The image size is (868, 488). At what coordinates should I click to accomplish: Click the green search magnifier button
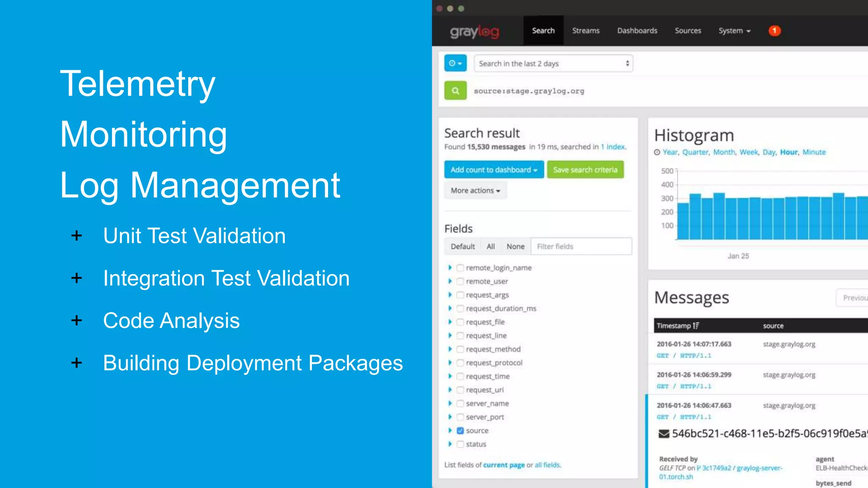[x=455, y=90]
